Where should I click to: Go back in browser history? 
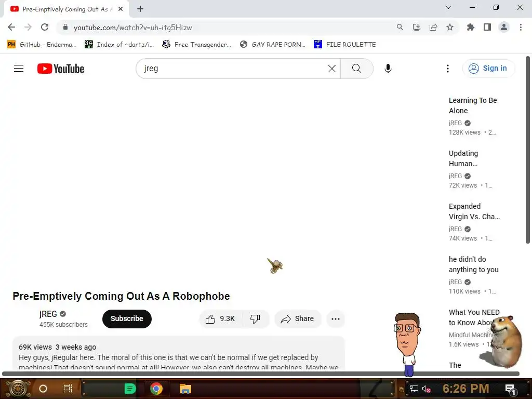[x=11, y=27]
